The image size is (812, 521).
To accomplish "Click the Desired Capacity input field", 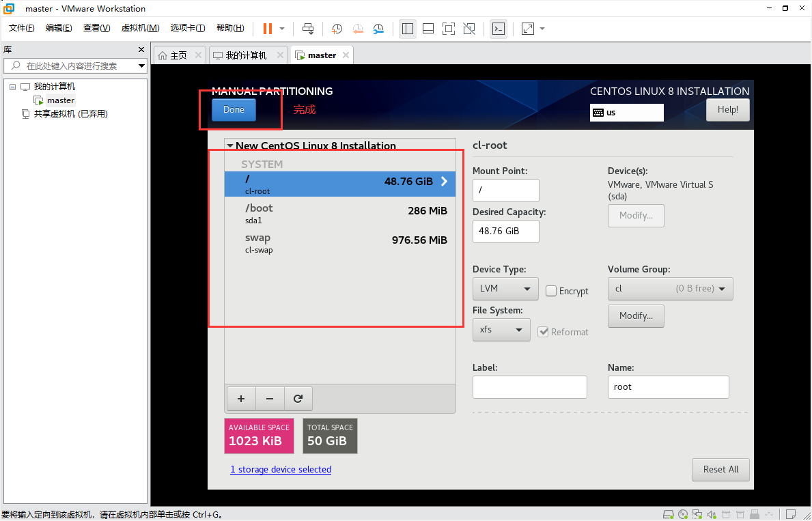I will coord(506,231).
